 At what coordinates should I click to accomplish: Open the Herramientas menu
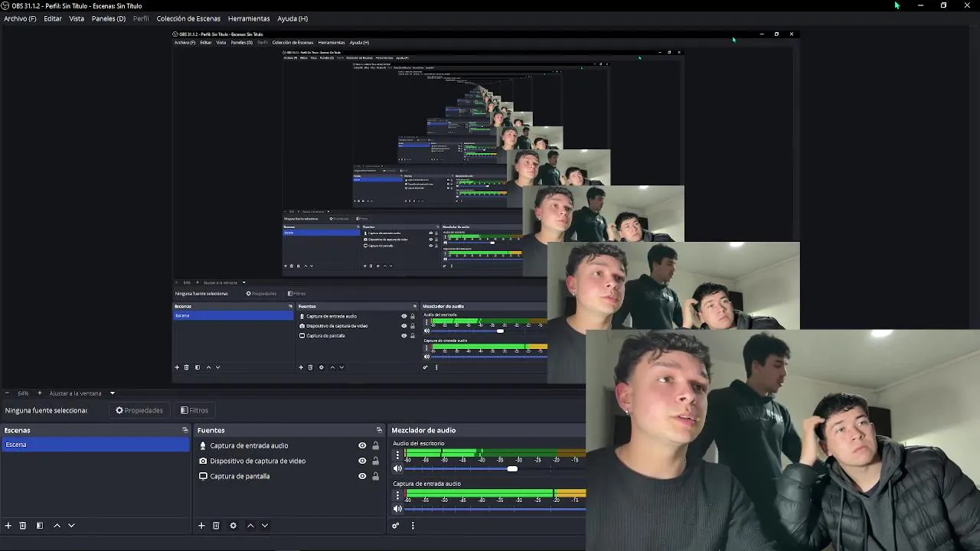249,18
